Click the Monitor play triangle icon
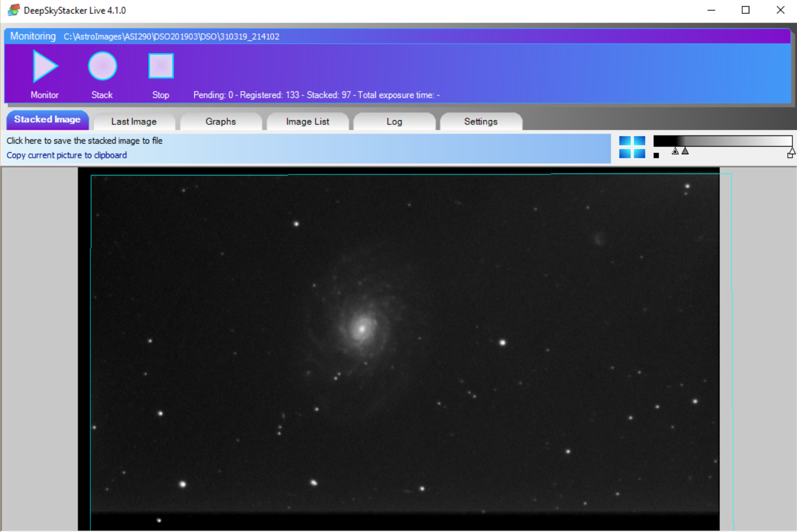This screenshot has width=797, height=532. click(x=45, y=66)
